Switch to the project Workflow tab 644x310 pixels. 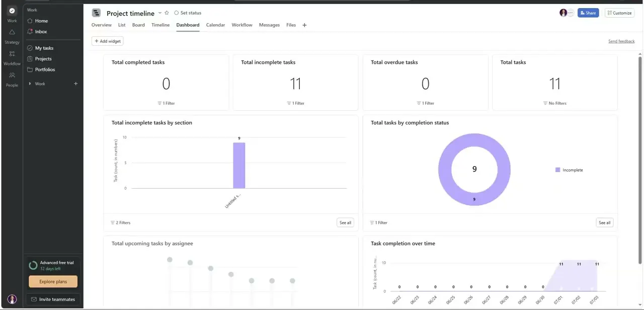coord(242,25)
